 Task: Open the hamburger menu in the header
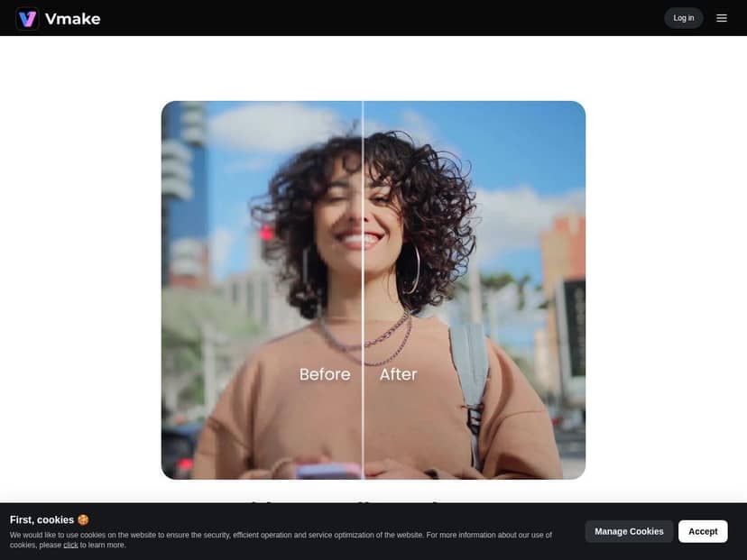click(722, 18)
